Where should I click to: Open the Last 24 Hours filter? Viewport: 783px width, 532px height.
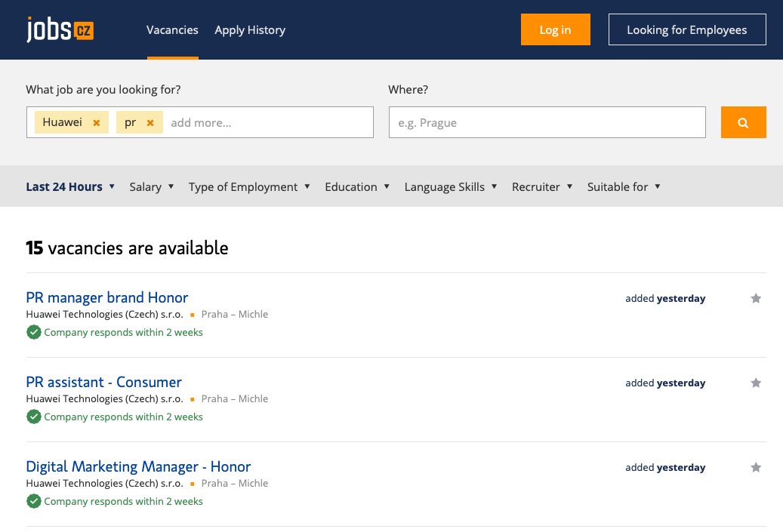(x=70, y=186)
